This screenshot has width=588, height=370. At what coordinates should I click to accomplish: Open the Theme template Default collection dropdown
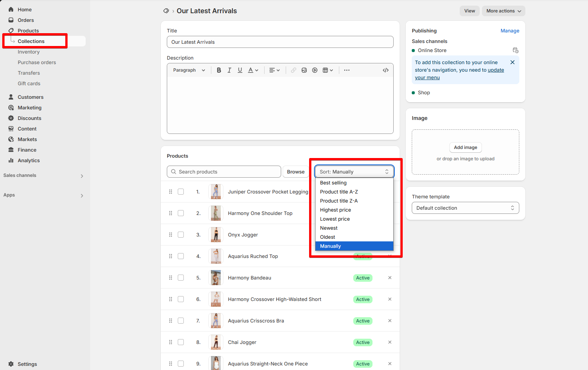pos(465,208)
